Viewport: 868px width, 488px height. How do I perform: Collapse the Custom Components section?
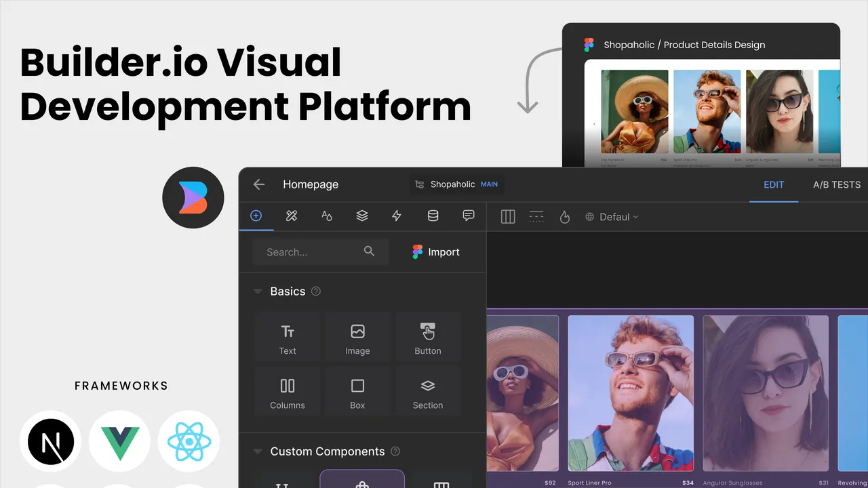(258, 451)
